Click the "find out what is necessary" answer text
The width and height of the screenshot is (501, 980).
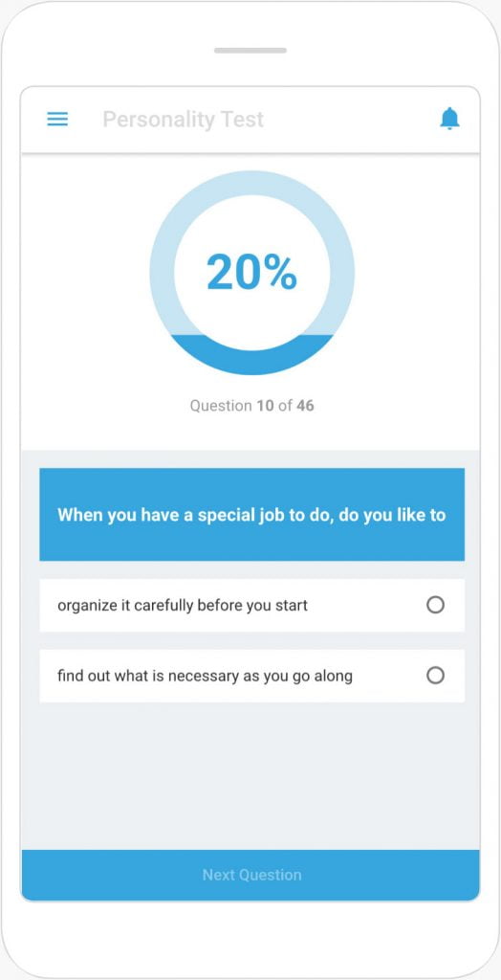click(x=205, y=676)
